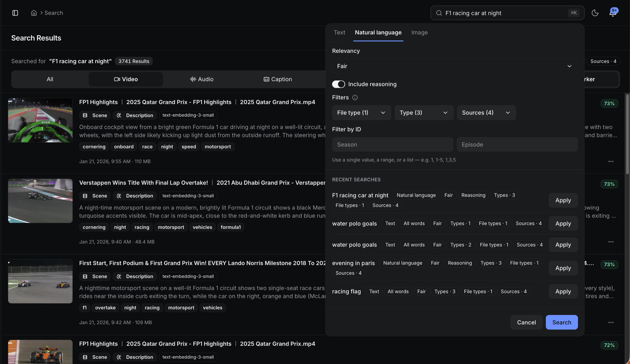Click the race tag on first result

[x=147, y=147]
